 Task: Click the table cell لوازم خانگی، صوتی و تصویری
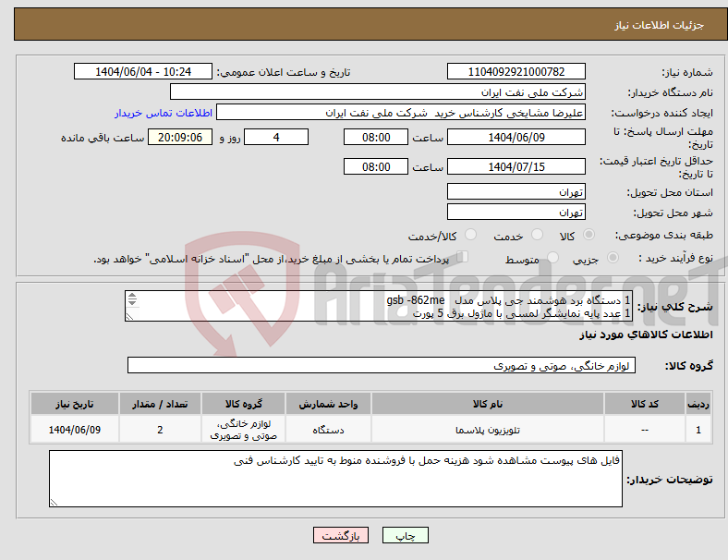(244, 430)
